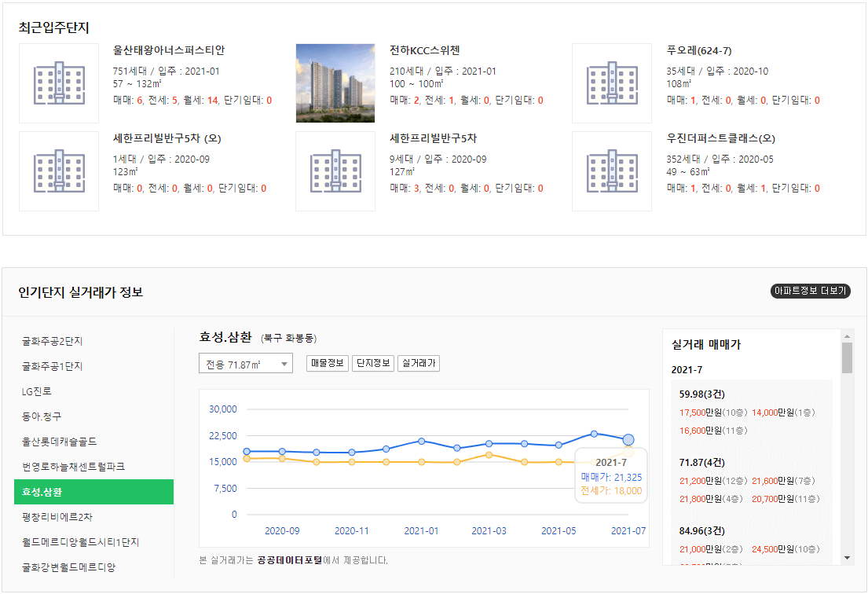Click the 최근입주단지 heading

[53, 27]
